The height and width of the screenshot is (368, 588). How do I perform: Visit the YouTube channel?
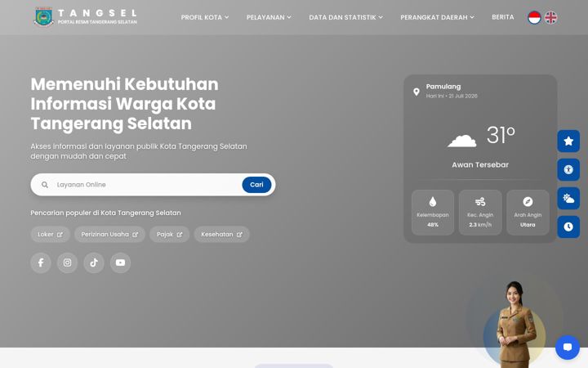[x=120, y=263]
